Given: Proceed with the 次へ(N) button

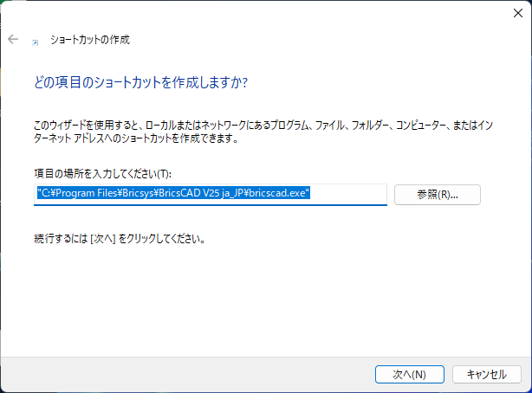Looking at the screenshot, I should [x=409, y=374].
